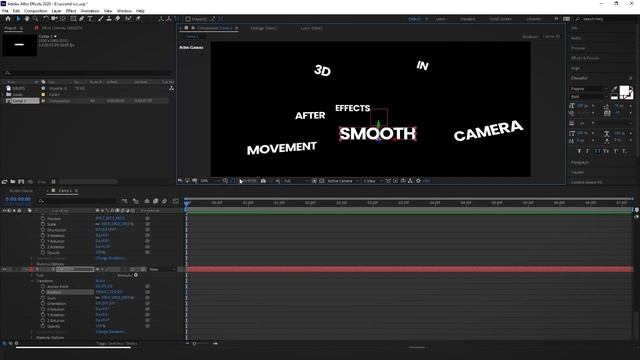This screenshot has width=640, height=360.
Task: Toggle the Faux Bold button in Character panel
Action: [x=579, y=151]
